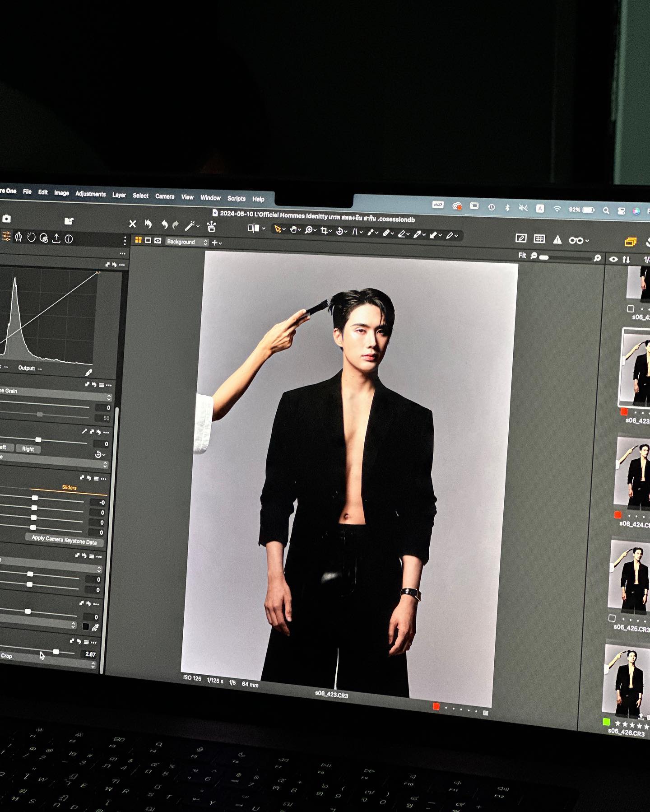This screenshot has width=650, height=812.
Task: Click the Undo arrow icon
Action: pos(164,224)
